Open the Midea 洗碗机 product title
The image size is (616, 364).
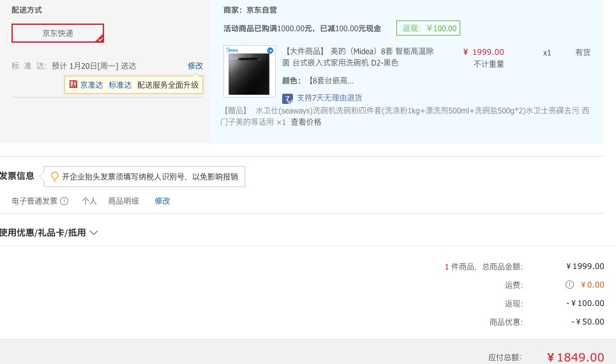click(x=358, y=57)
